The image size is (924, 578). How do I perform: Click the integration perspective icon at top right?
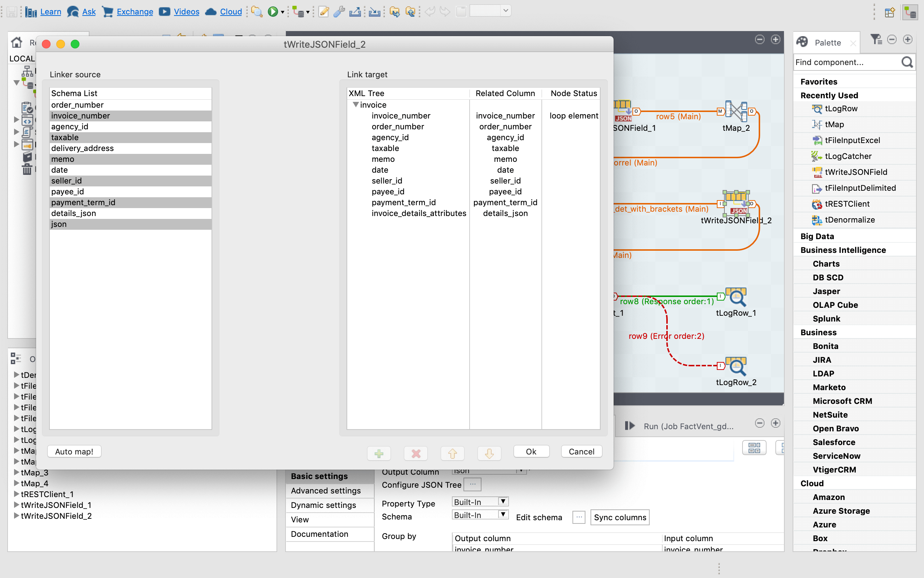pos(911,12)
